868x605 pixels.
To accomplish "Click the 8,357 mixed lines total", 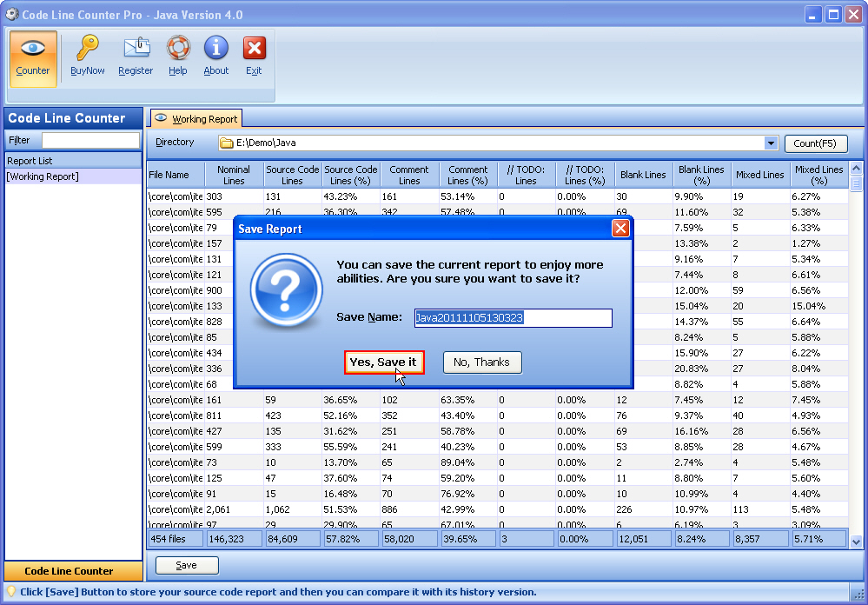I will [760, 539].
